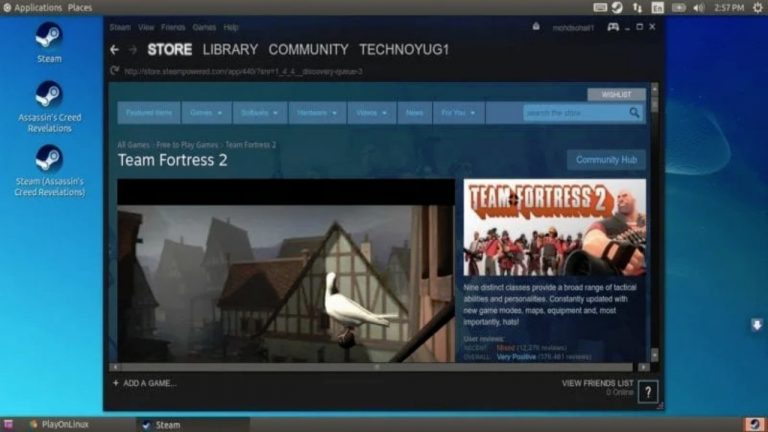
Task: Switch to Big Picture mode controller icon
Action: [613, 27]
